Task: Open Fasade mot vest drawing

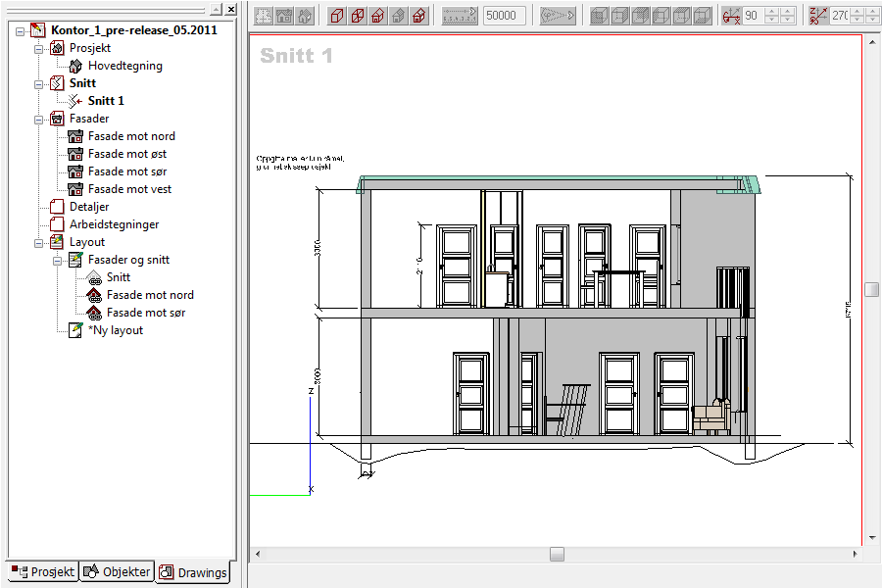Action: coord(130,189)
